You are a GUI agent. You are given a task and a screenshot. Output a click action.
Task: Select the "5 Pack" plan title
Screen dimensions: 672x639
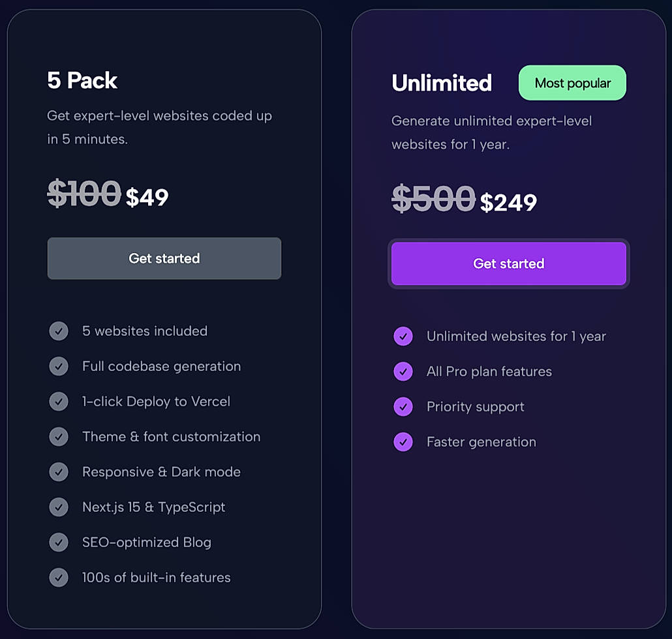tap(82, 81)
